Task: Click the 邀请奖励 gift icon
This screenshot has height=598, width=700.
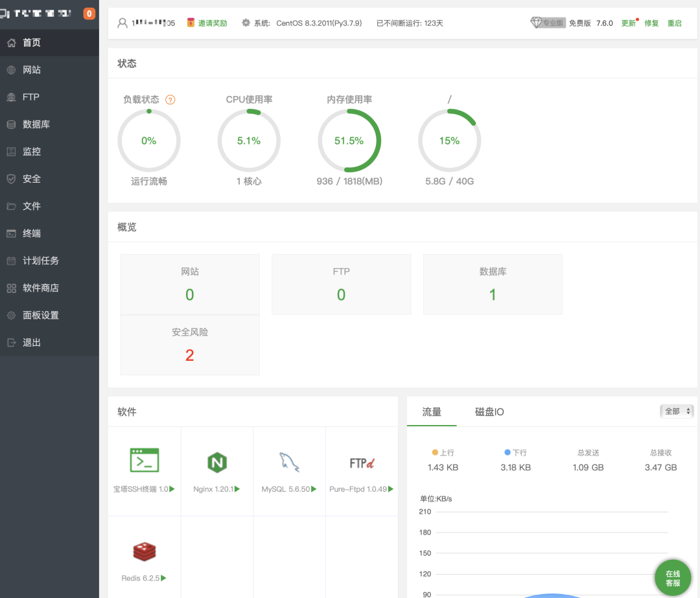Action: [191, 22]
